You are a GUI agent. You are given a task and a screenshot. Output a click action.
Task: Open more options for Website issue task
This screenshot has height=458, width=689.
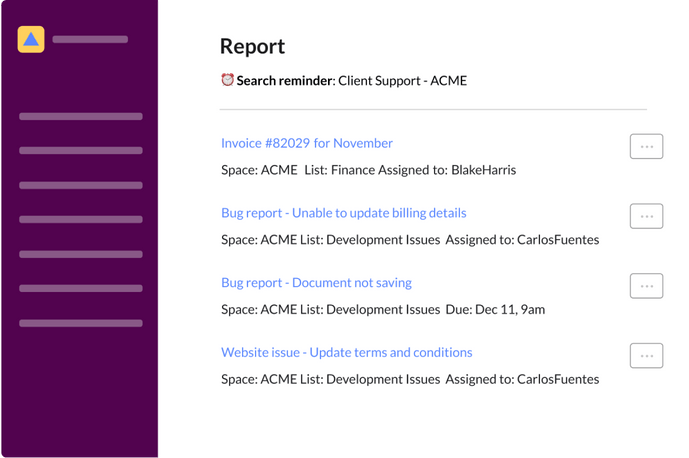pos(646,355)
